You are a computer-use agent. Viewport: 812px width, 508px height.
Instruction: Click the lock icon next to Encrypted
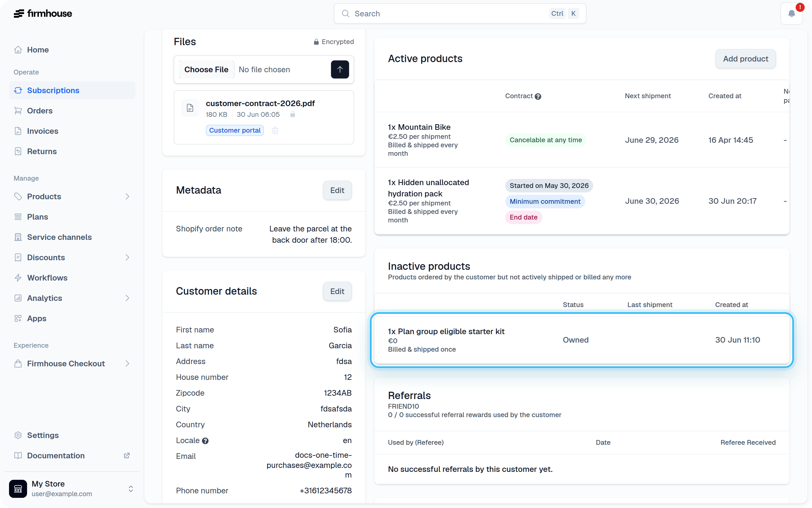[x=316, y=42]
